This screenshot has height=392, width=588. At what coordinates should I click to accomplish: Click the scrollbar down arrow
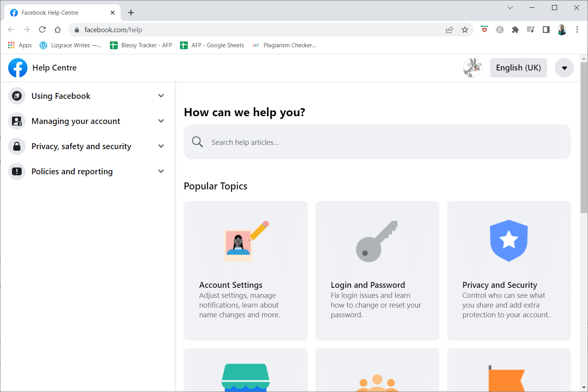[x=584, y=387]
